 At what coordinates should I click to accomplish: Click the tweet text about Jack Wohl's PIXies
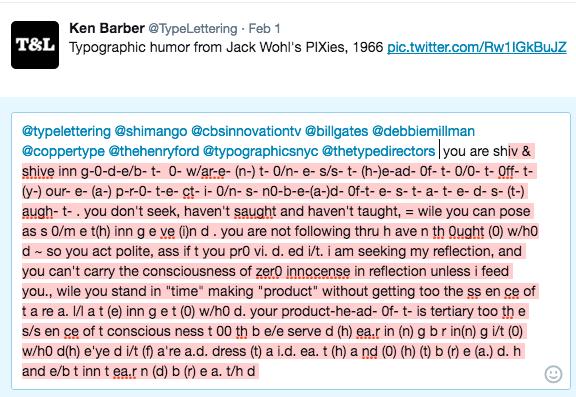pyautogui.click(x=226, y=47)
